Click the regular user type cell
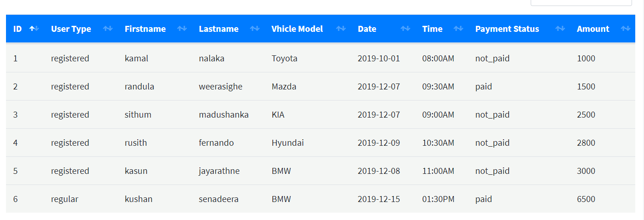This screenshot has width=644, height=220. tap(65, 199)
